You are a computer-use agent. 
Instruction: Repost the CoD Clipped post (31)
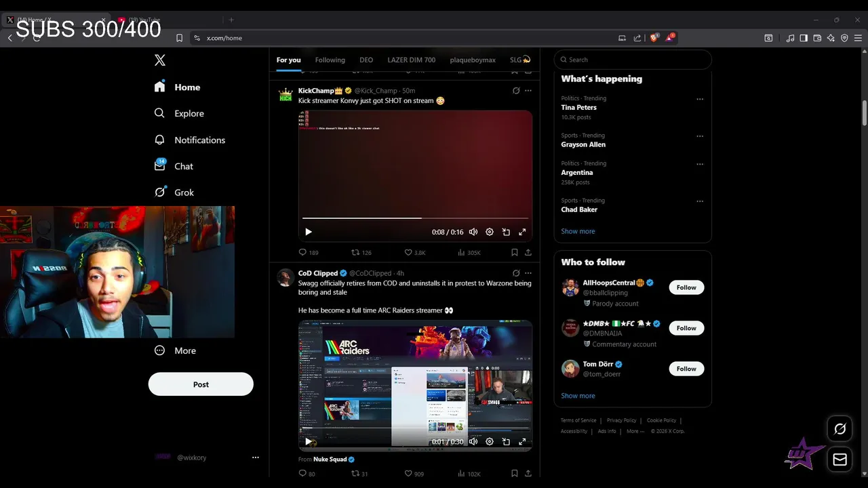[359, 474]
